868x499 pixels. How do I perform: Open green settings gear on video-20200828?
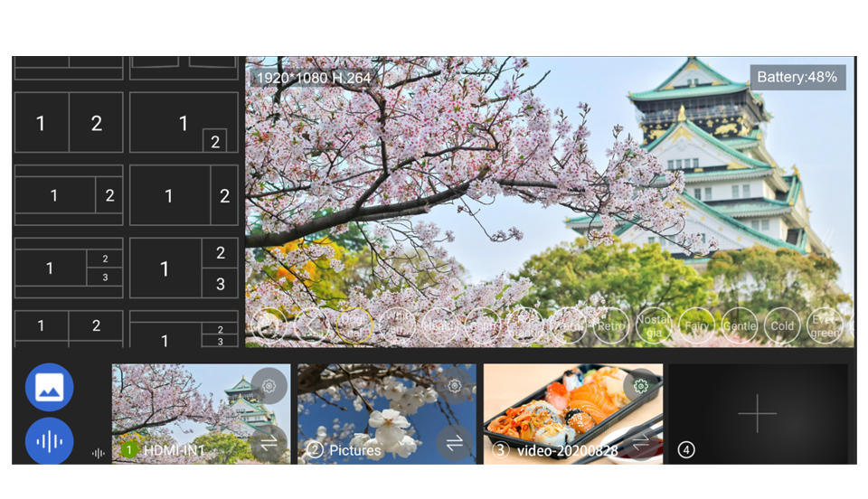point(641,386)
